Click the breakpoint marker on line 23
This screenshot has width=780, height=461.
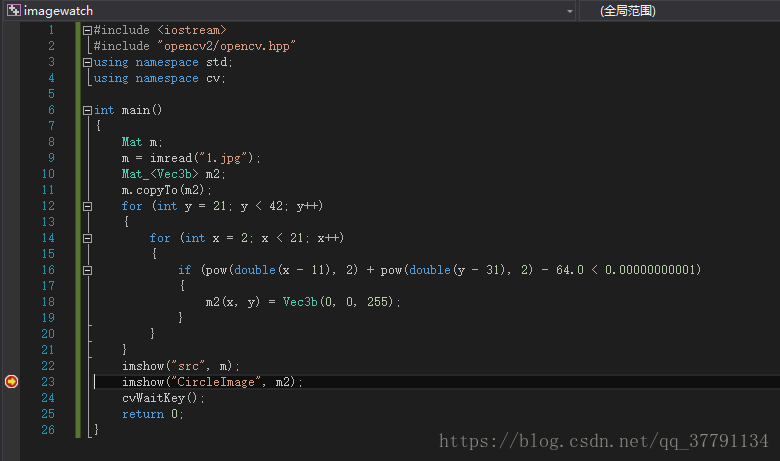11,381
